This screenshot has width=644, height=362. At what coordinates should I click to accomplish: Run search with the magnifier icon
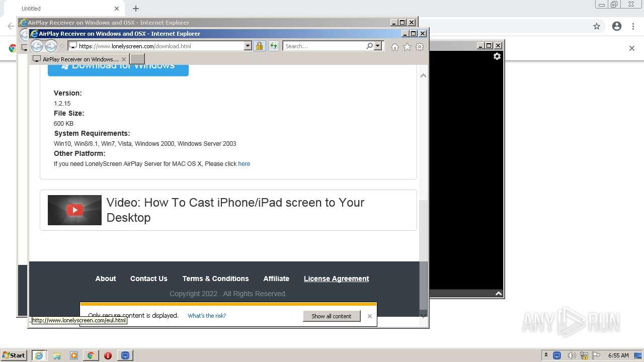(x=370, y=46)
